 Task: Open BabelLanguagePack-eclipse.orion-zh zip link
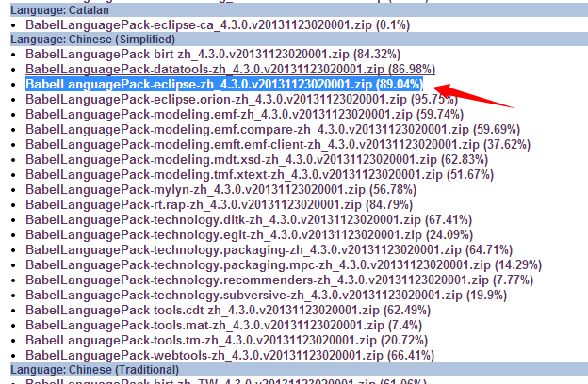pyautogui.click(x=241, y=99)
